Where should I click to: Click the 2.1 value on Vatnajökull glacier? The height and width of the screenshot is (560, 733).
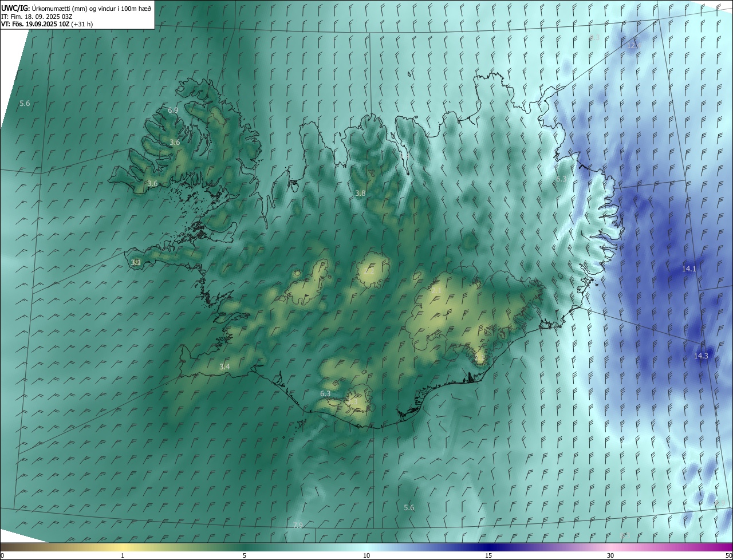click(x=436, y=291)
